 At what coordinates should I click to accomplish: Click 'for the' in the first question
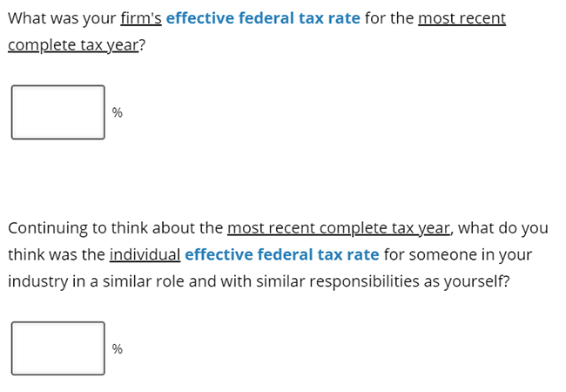pyautogui.click(x=389, y=18)
